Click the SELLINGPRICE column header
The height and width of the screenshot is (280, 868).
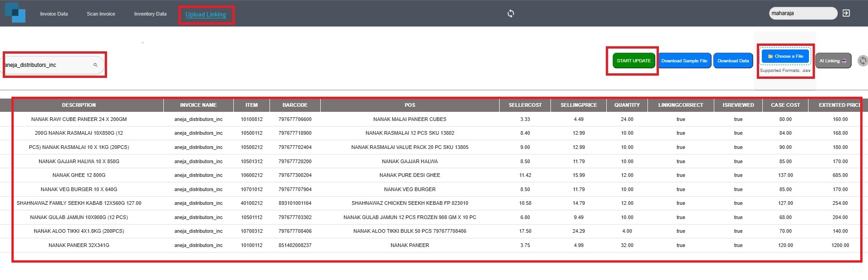(x=579, y=105)
